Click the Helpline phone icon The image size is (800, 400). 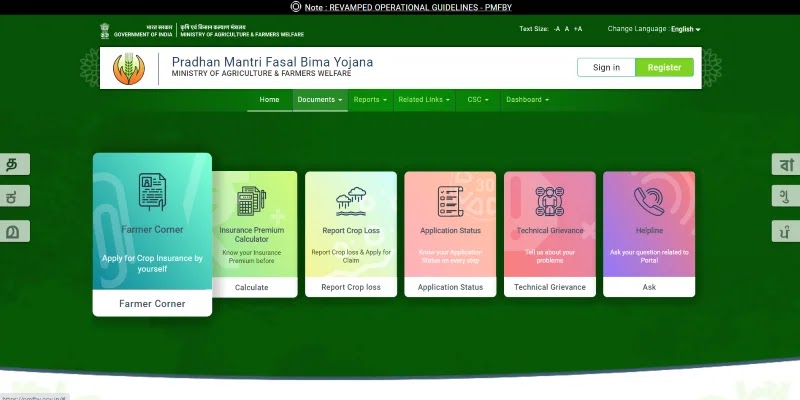coord(649,201)
